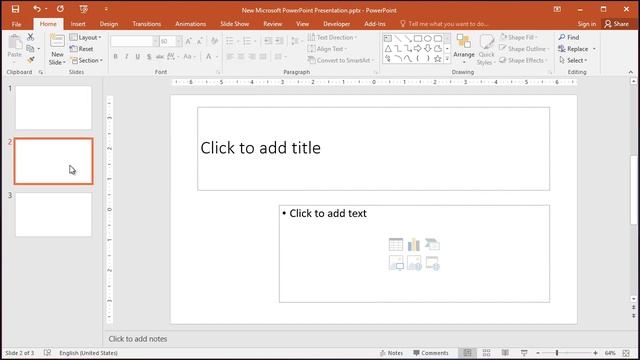This screenshot has height=360, width=640.
Task: Start presentation from beginning icon
Action: (83, 9)
